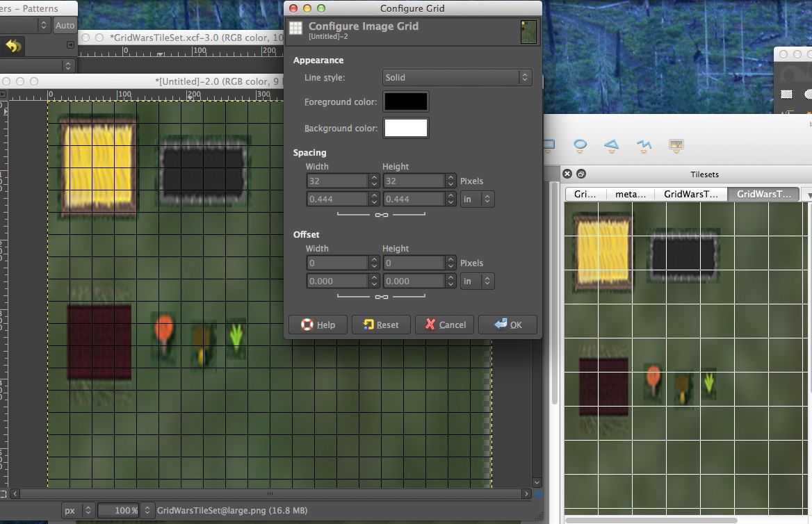
Task: Click the Auto button in Patterns dock
Action: (65, 25)
